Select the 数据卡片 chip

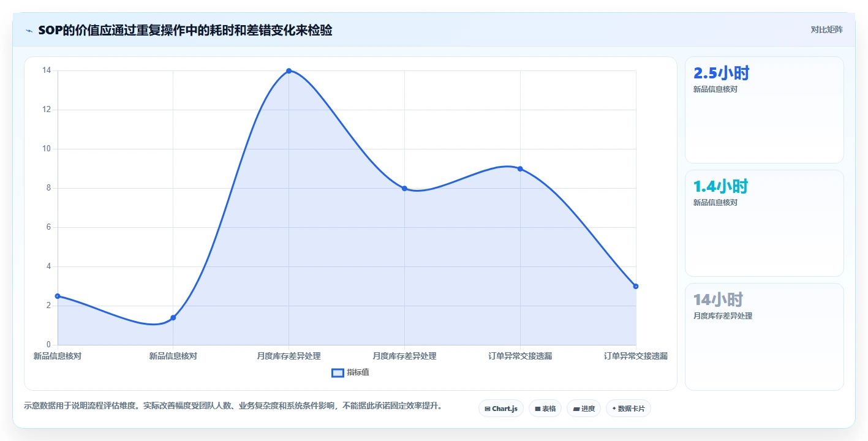(628, 409)
